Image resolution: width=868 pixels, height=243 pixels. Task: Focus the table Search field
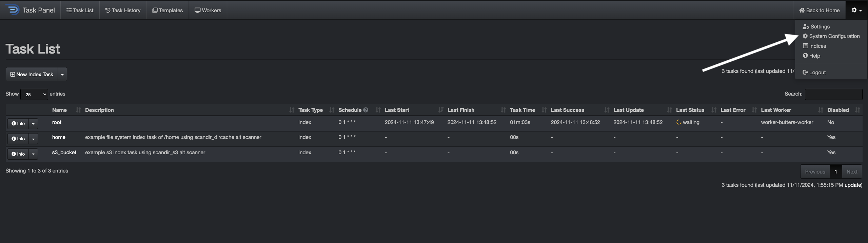833,94
